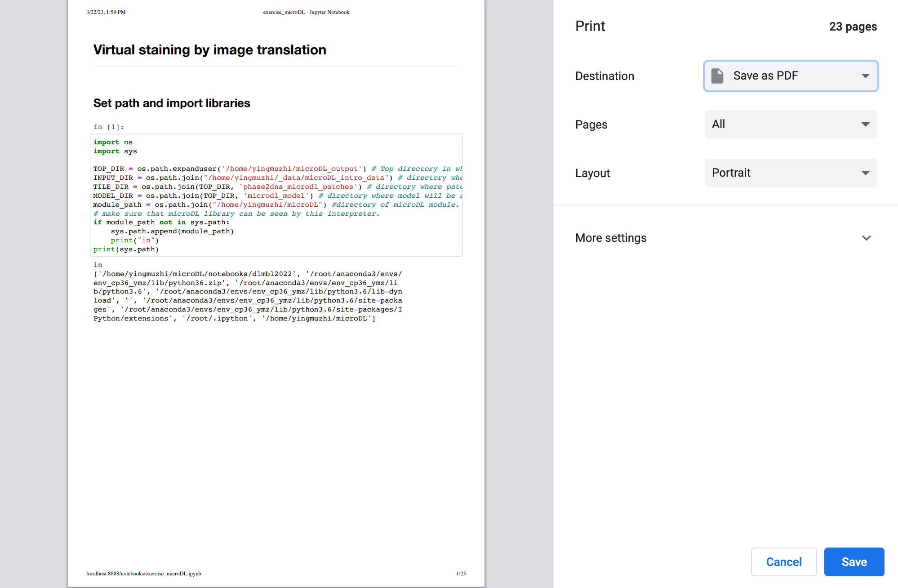
Task: Click the More settings label
Action: pos(611,238)
